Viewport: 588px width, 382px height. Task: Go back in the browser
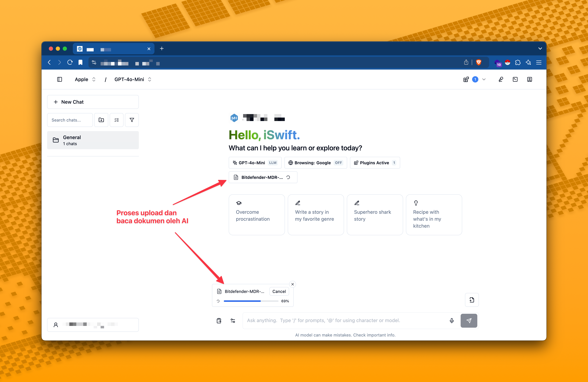click(x=49, y=62)
